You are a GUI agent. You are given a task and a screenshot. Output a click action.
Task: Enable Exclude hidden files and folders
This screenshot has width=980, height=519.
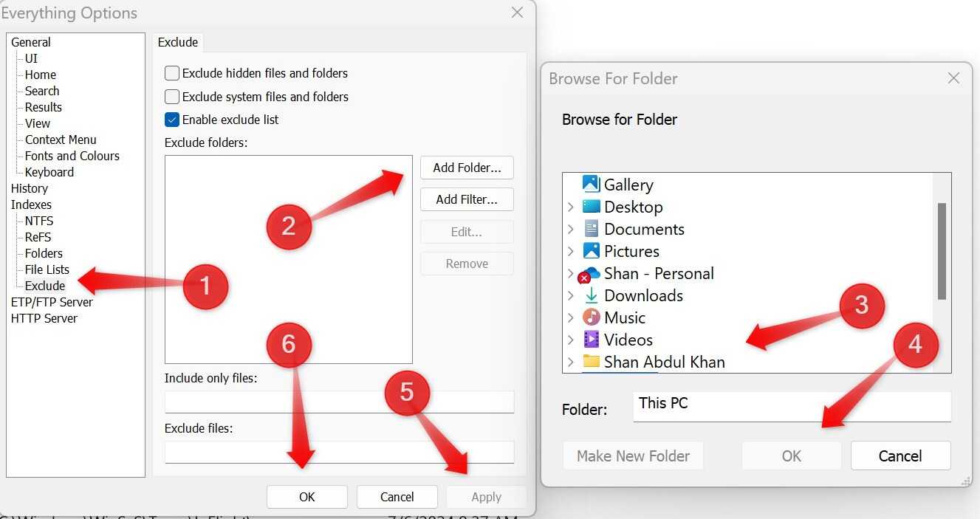click(171, 73)
